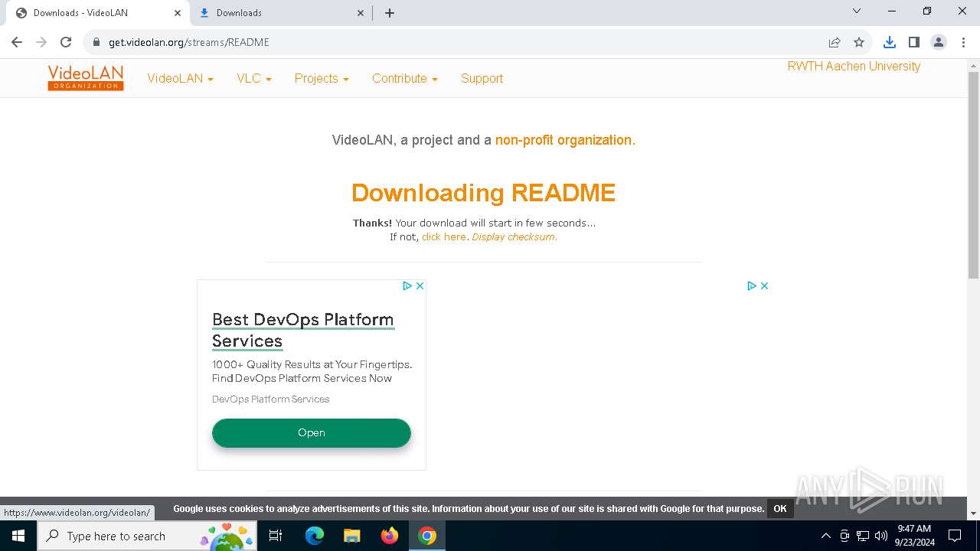Close the right ad with its X
This screenshot has height=551, width=980.
(x=764, y=285)
